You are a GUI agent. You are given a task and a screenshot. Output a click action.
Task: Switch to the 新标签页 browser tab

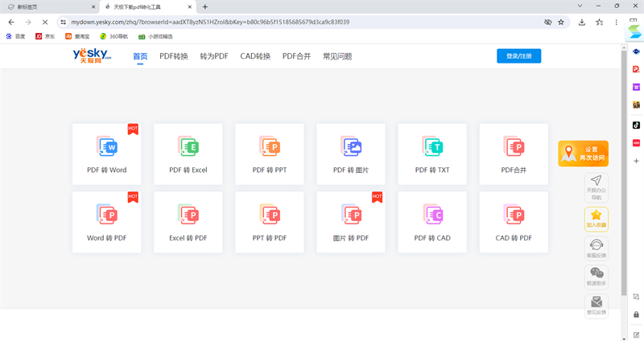[49, 6]
